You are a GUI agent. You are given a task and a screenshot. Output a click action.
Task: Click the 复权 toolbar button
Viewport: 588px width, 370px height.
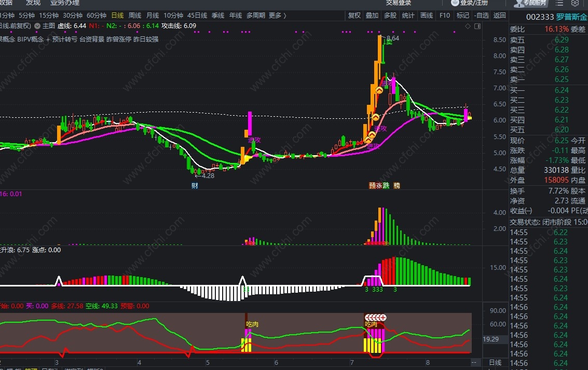[354, 16]
